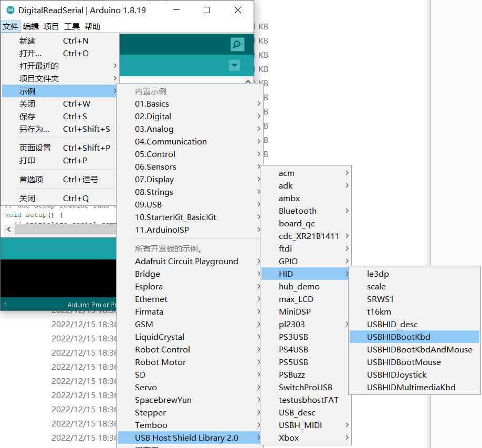Open USBH_MIDI submenu
Image resolution: width=482 pixels, height=448 pixels.
(306, 425)
